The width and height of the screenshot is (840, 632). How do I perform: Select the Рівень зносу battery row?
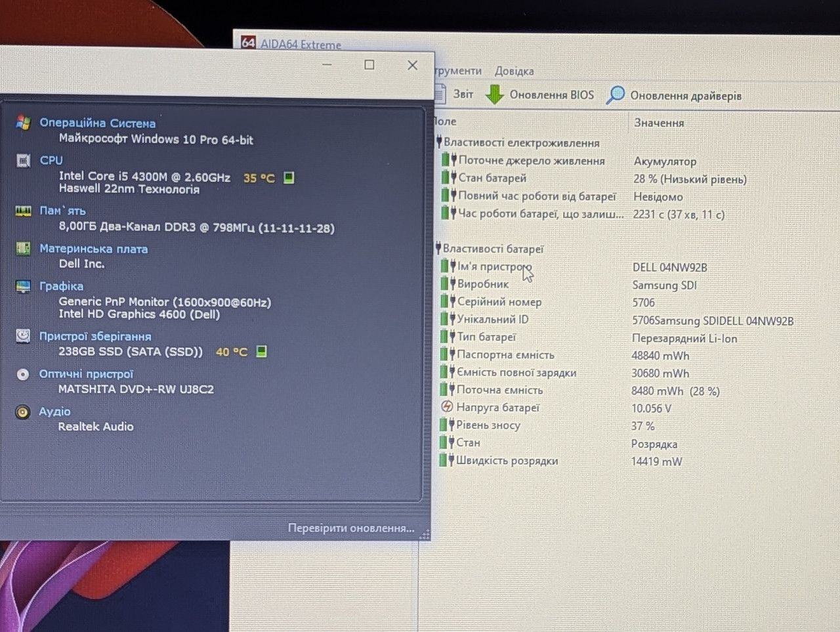625,425
